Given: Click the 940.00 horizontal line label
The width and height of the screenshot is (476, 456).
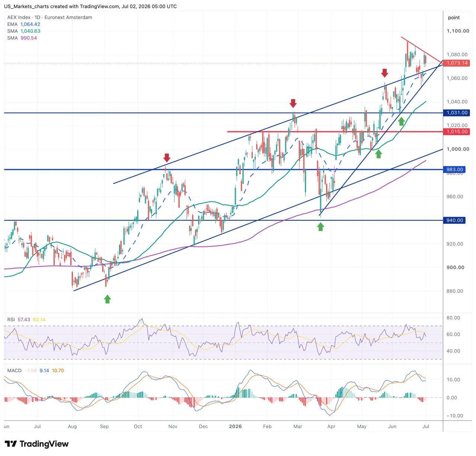Looking at the screenshot, I should (454, 220).
